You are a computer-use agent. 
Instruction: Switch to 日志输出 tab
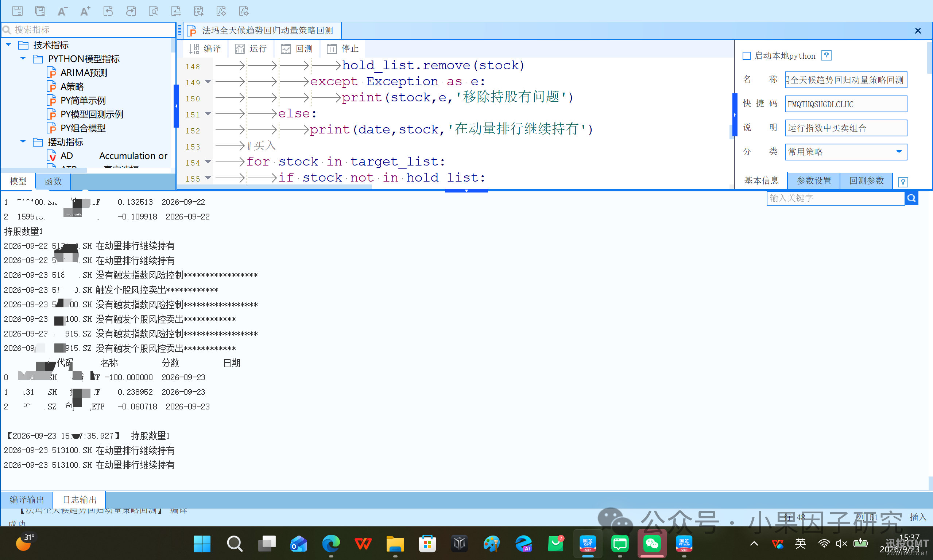pos(79,499)
